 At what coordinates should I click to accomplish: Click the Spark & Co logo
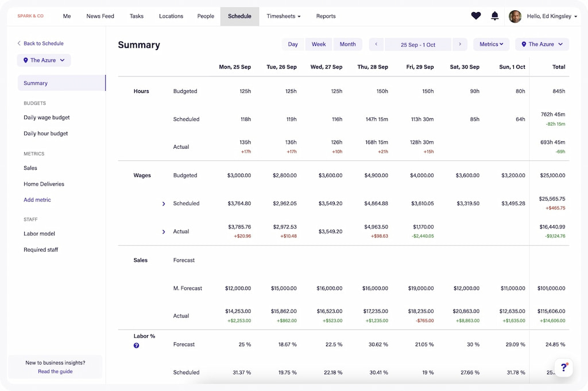(30, 16)
